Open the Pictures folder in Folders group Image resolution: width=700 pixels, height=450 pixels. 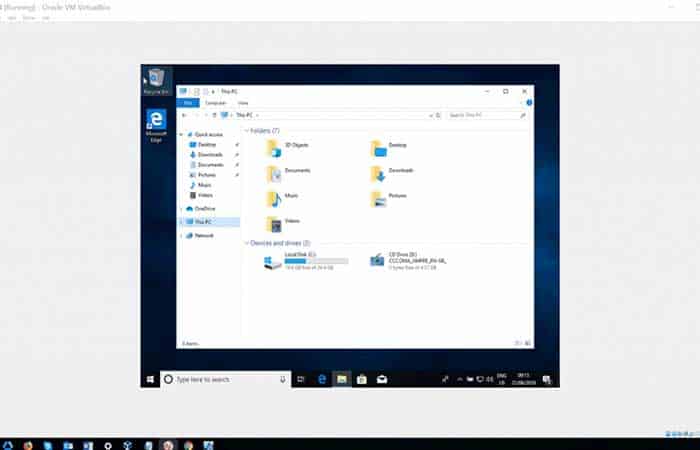pos(388,199)
